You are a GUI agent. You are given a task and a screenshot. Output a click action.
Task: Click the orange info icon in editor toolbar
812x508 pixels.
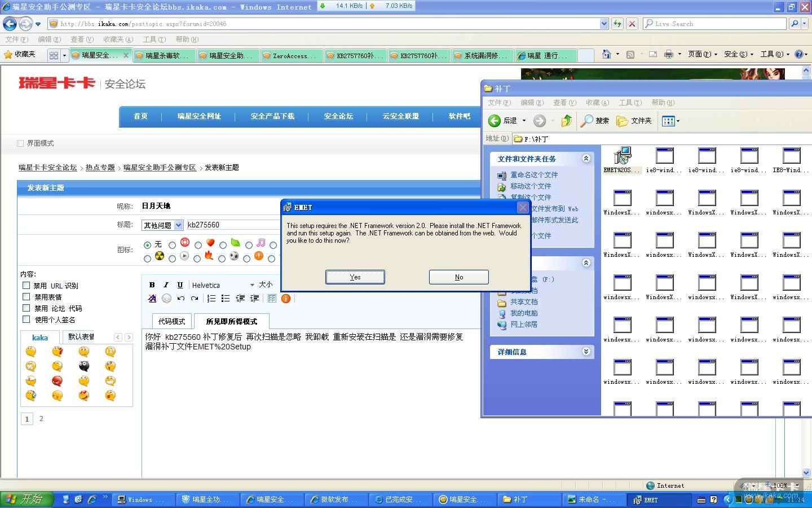point(286,299)
